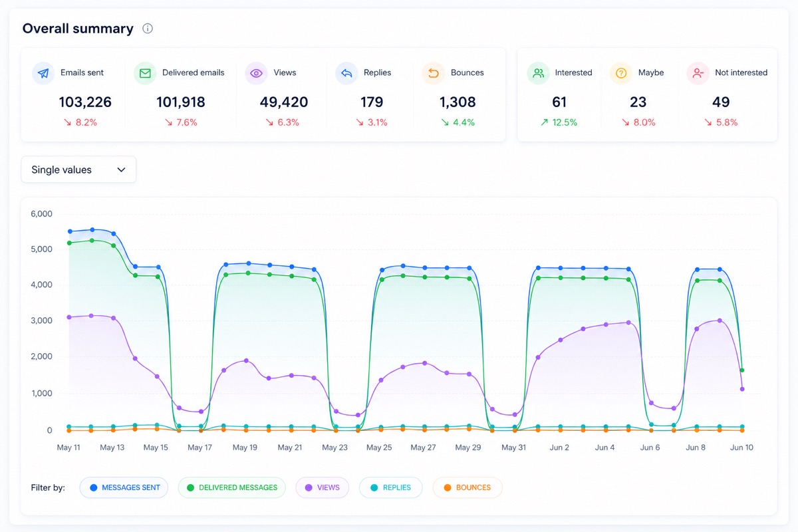Toggle the BOUNCES filter chip

[467, 487]
